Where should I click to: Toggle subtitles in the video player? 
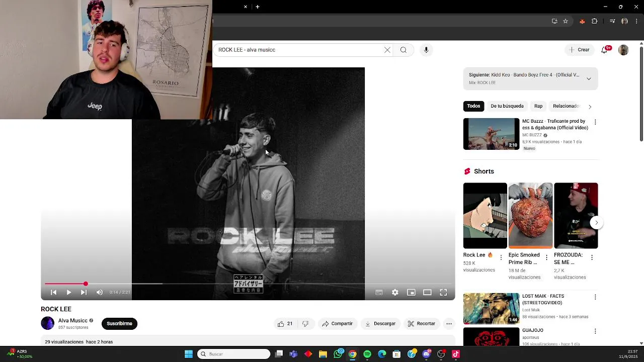(x=379, y=292)
